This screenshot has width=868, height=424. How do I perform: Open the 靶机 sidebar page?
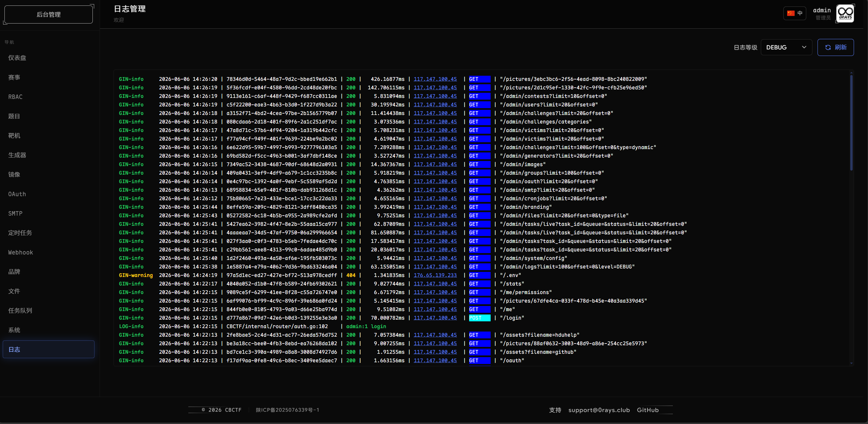click(x=48, y=136)
